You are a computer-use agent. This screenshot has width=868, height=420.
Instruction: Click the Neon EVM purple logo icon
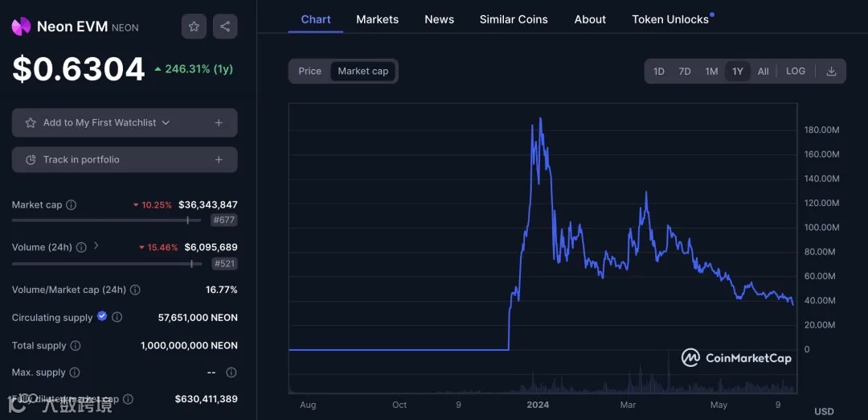tap(21, 26)
